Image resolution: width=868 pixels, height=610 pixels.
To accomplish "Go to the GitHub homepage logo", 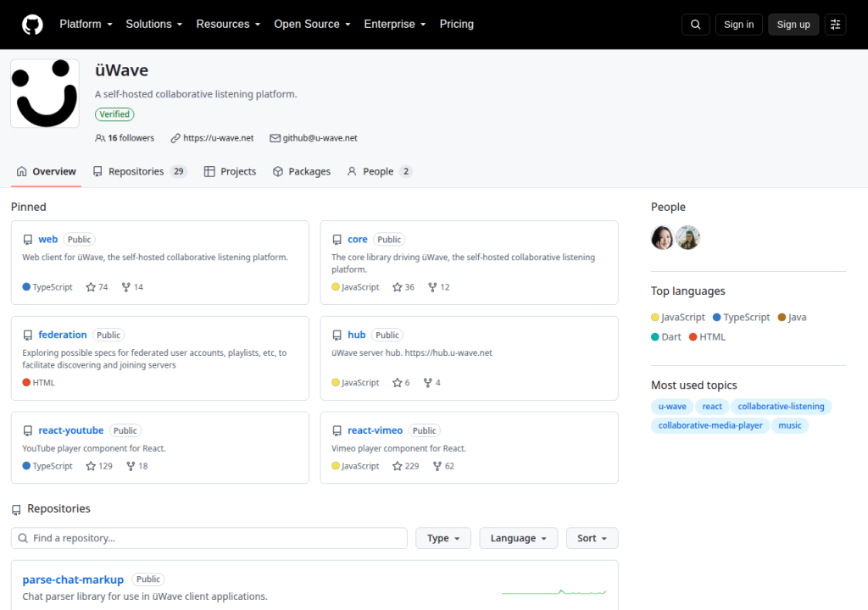I will (32, 25).
